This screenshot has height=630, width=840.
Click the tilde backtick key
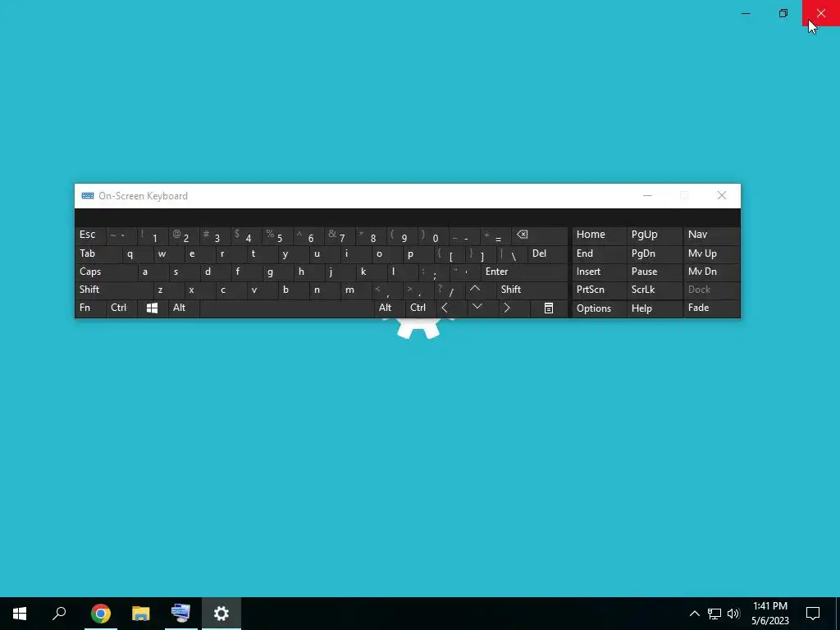(121, 235)
